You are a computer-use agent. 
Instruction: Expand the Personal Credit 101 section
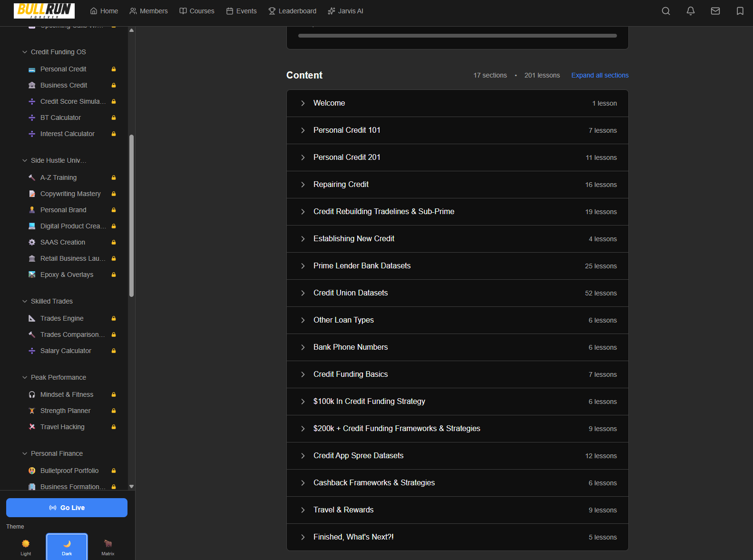pos(458,130)
